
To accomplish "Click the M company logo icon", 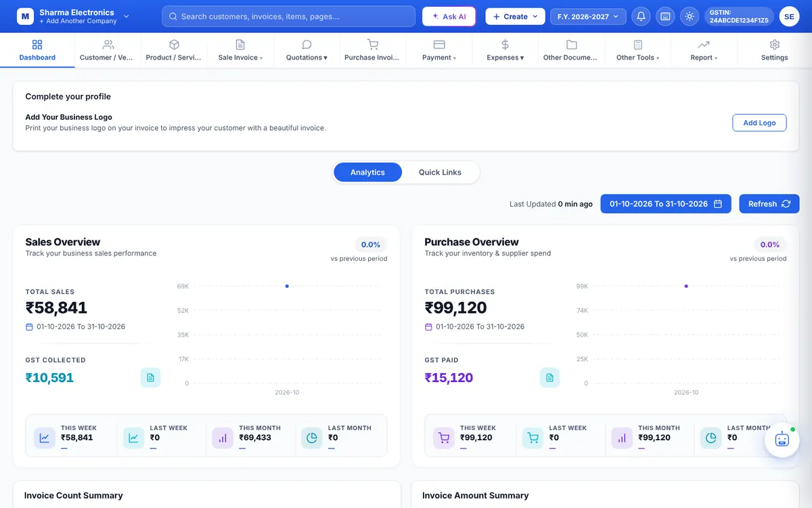I will tap(25, 16).
